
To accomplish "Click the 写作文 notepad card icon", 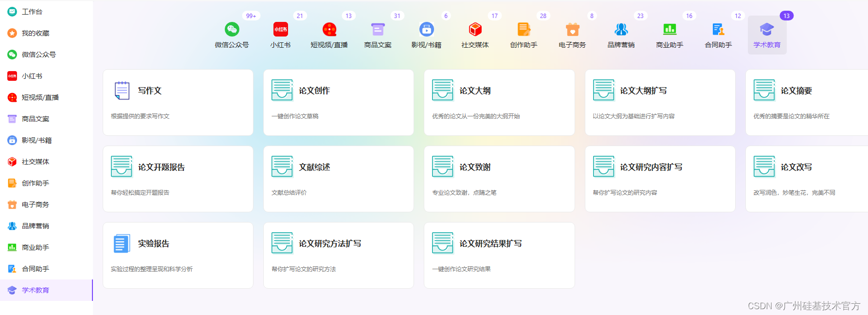I will [122, 91].
